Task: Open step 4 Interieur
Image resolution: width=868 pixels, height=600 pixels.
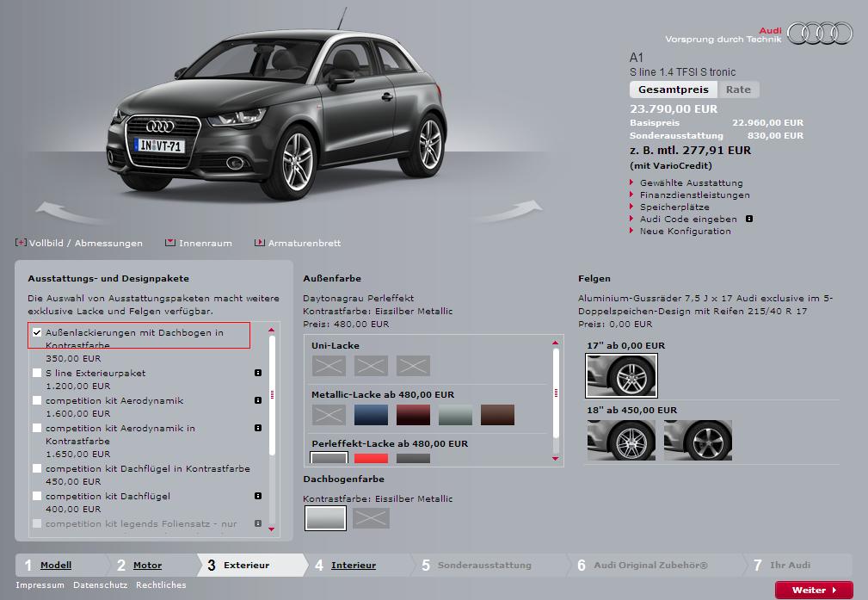Action: tap(354, 565)
